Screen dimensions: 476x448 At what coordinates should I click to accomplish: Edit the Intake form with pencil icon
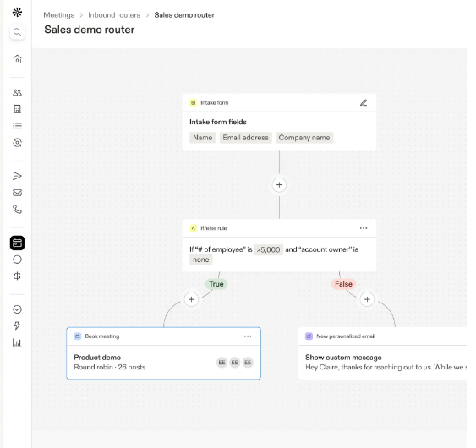coord(364,103)
